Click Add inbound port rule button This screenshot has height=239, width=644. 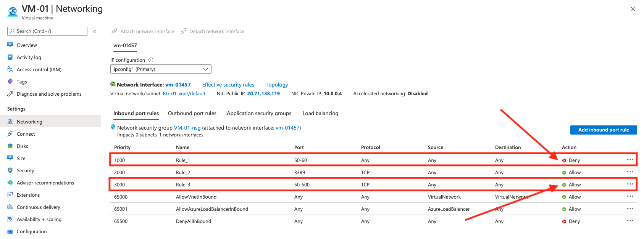[603, 130]
